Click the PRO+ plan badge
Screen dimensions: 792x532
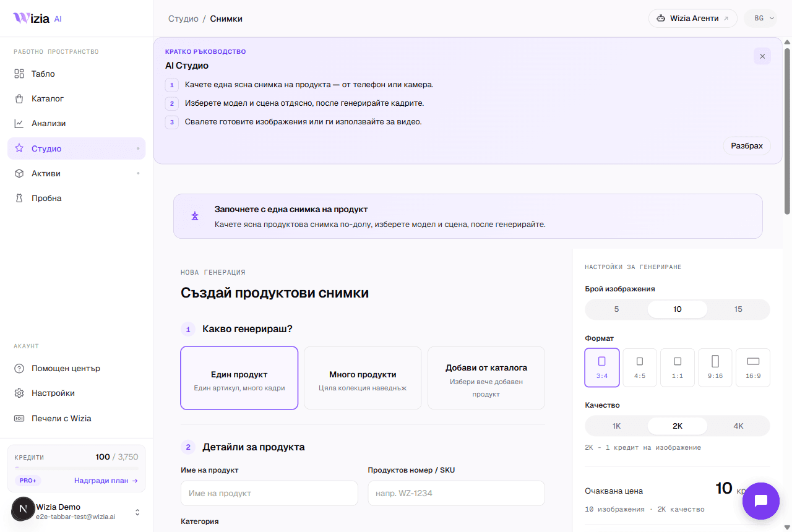pos(27,481)
